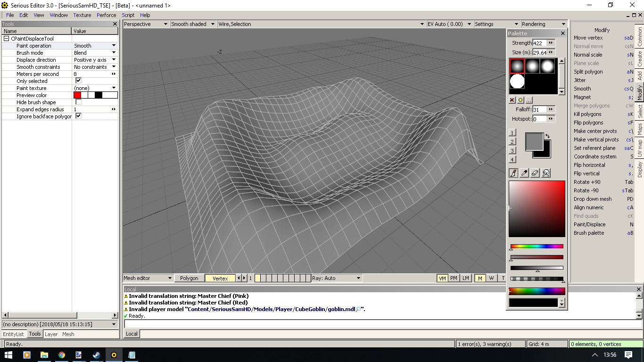Pick the eyedropper tool in Palette
This screenshot has width=644, height=362.
click(524, 173)
